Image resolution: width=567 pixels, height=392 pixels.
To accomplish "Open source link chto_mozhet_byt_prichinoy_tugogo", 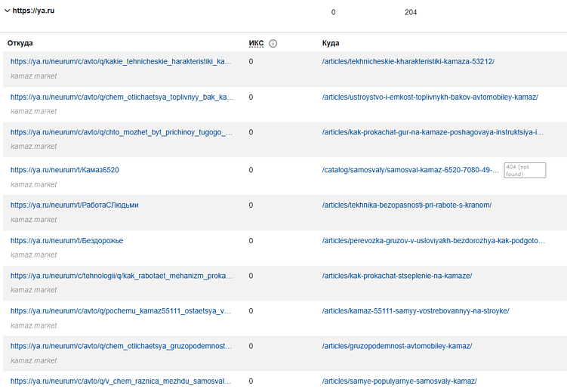I will [121, 132].
